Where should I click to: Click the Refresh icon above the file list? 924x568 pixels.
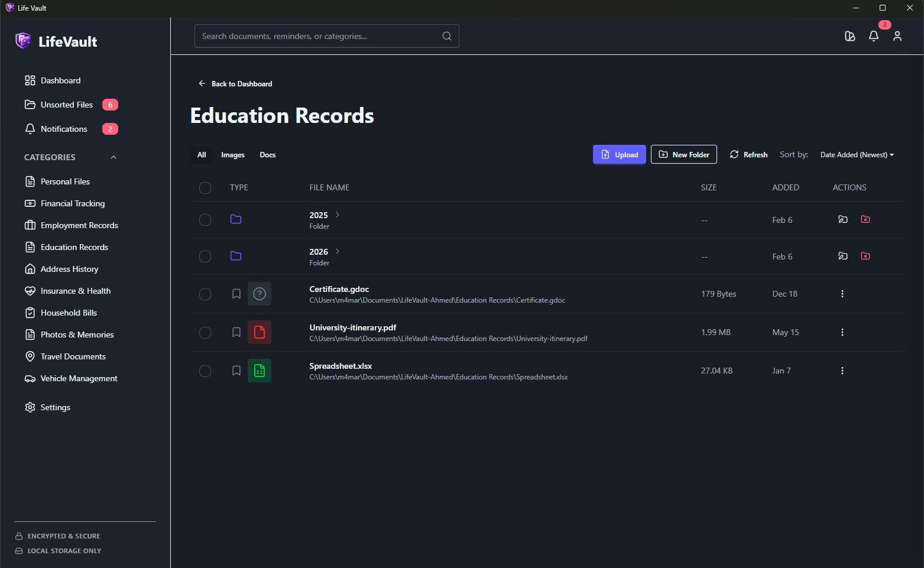point(734,154)
